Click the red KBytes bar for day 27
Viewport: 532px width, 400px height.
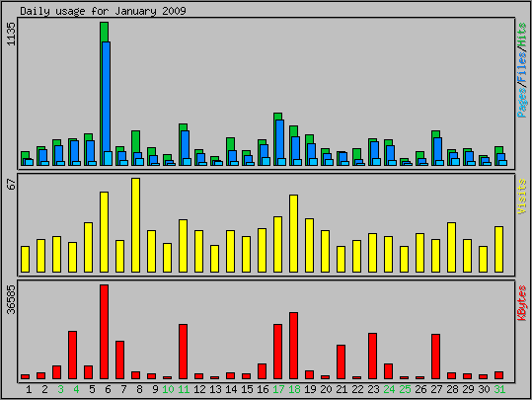coord(435,357)
